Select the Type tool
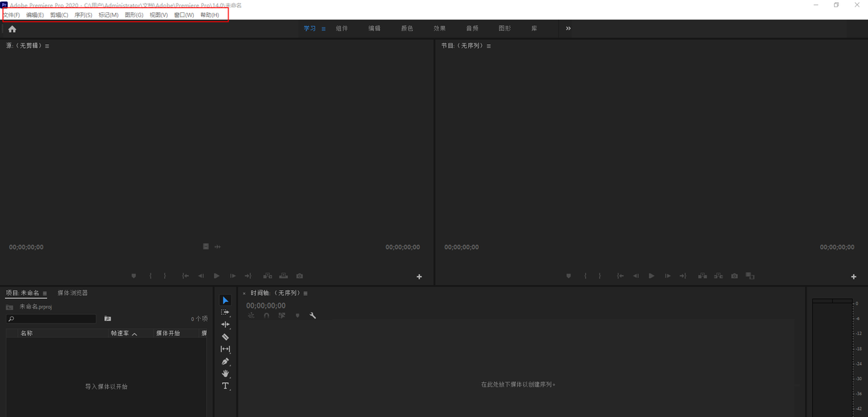868x417 pixels. [225, 385]
